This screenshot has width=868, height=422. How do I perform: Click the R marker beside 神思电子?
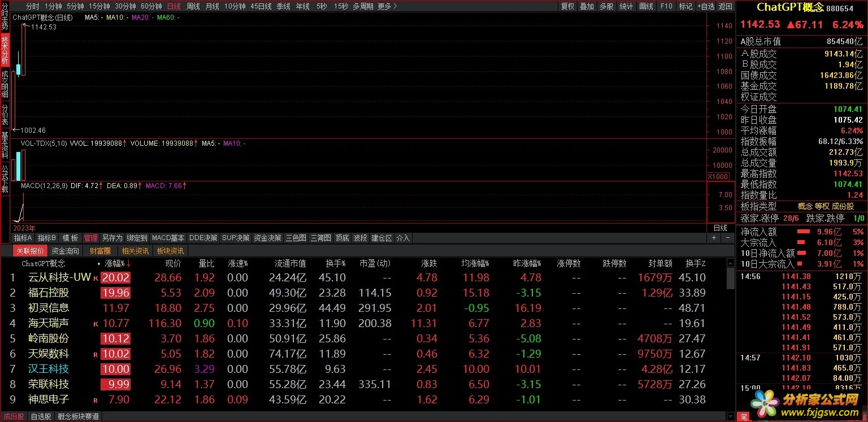point(96,401)
